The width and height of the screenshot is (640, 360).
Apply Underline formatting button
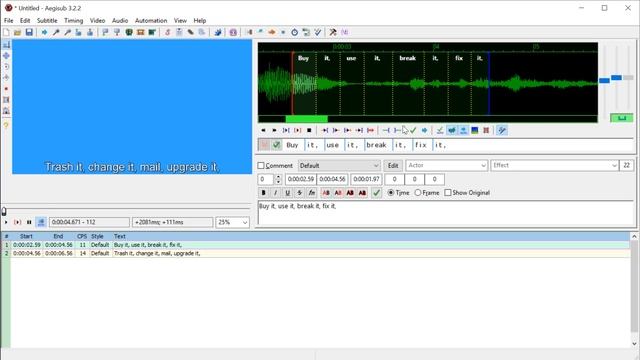[x=287, y=193]
